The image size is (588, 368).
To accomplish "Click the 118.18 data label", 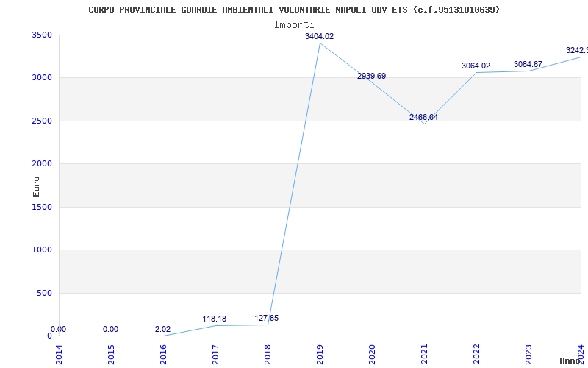I will coord(215,319).
